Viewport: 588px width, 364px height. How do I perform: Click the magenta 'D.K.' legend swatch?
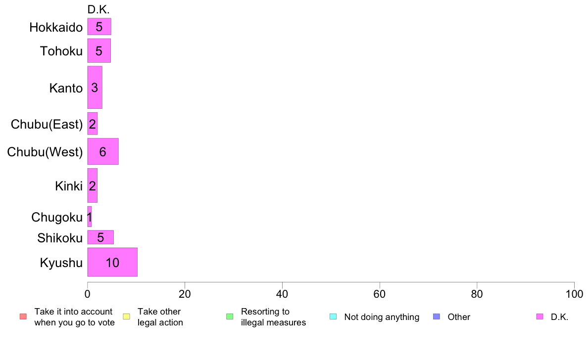tap(539, 317)
